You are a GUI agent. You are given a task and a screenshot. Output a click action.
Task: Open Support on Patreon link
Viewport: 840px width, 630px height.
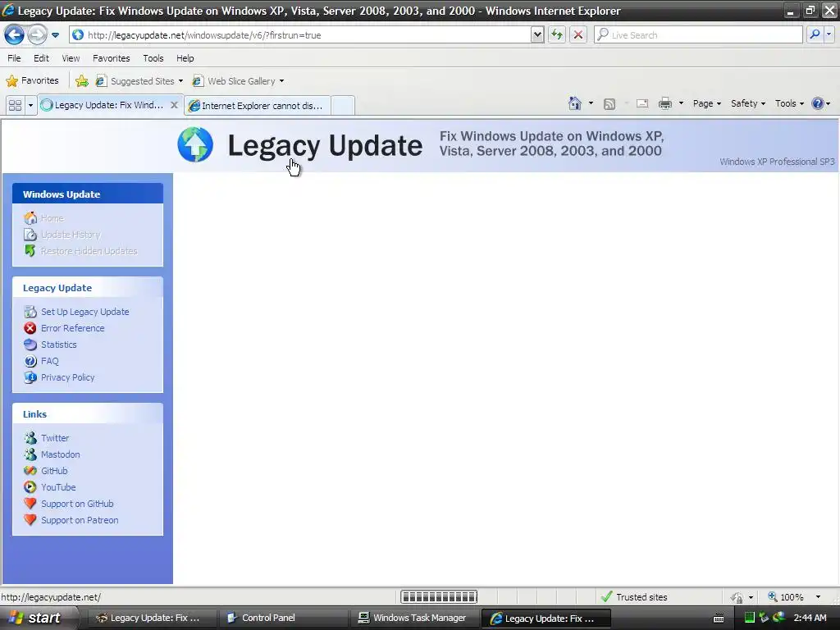80,520
